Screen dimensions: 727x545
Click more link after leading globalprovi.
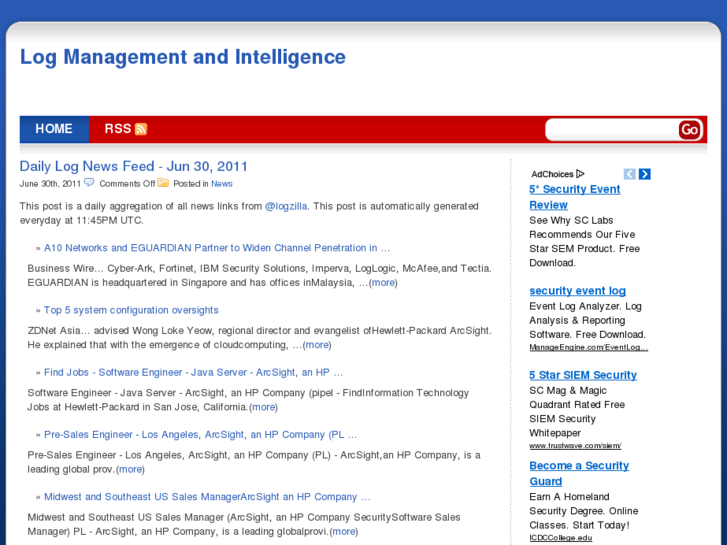tap(344, 531)
